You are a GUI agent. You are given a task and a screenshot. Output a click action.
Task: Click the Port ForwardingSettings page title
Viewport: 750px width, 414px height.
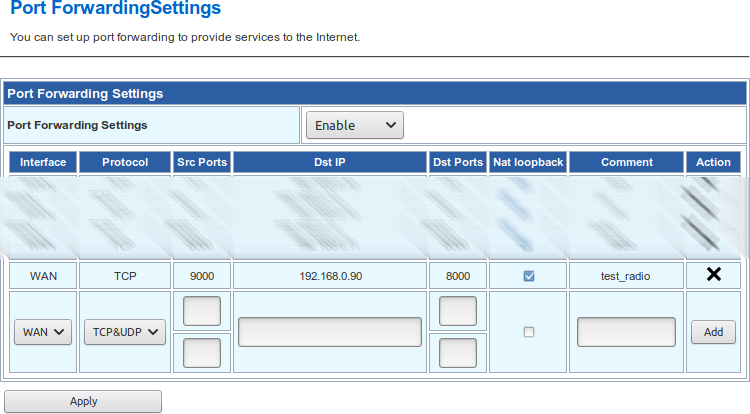pyautogui.click(x=115, y=8)
